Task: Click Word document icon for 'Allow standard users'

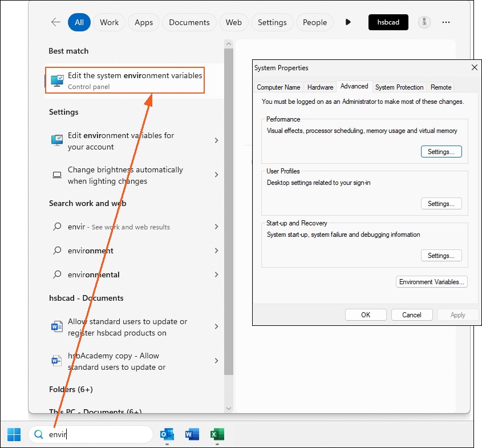Action: (x=57, y=326)
